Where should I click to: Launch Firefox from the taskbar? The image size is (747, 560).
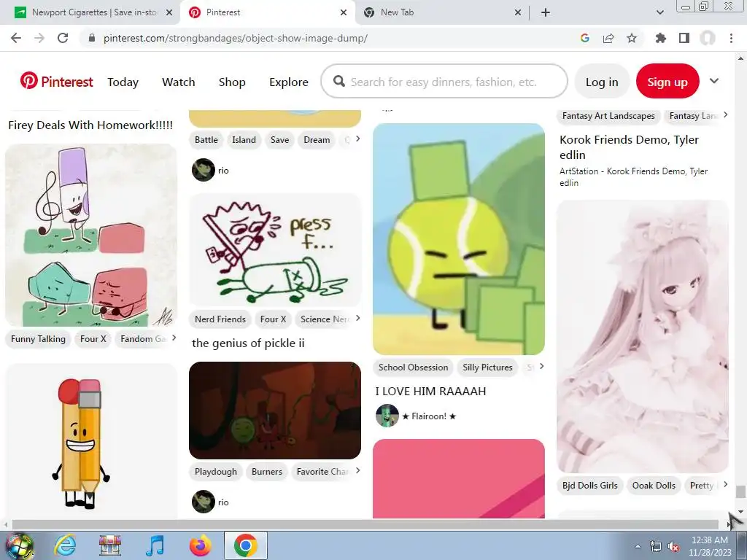200,545
